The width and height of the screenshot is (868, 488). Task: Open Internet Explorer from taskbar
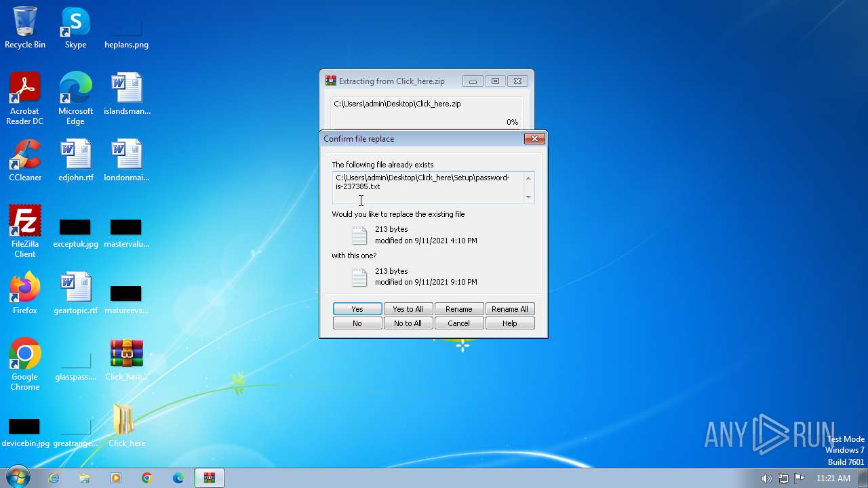(x=54, y=478)
